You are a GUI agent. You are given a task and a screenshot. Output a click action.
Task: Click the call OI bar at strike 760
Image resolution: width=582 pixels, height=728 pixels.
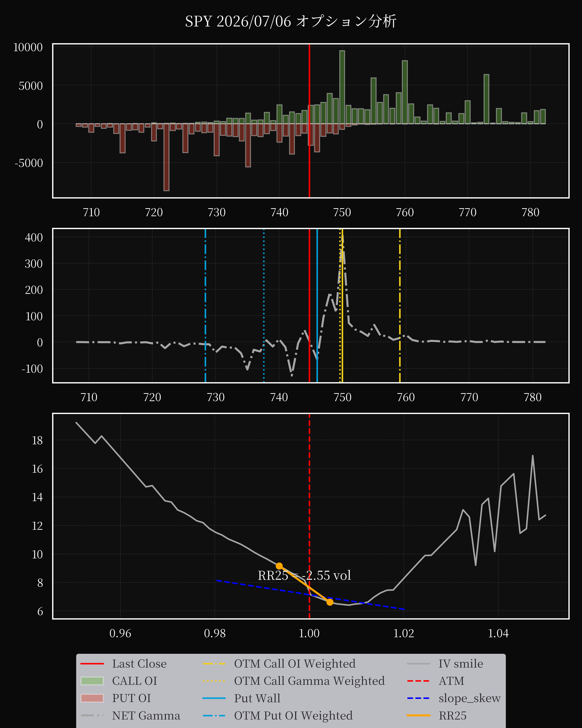pyautogui.click(x=405, y=92)
